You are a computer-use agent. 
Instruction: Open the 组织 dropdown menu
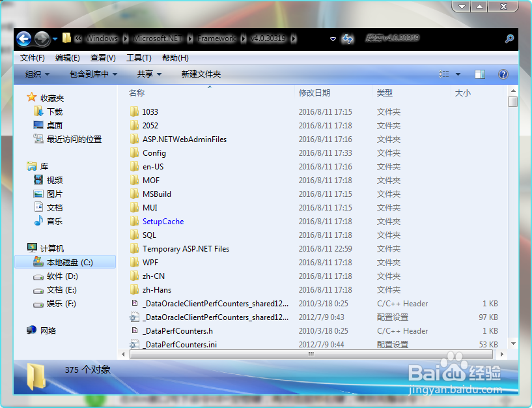coord(31,74)
